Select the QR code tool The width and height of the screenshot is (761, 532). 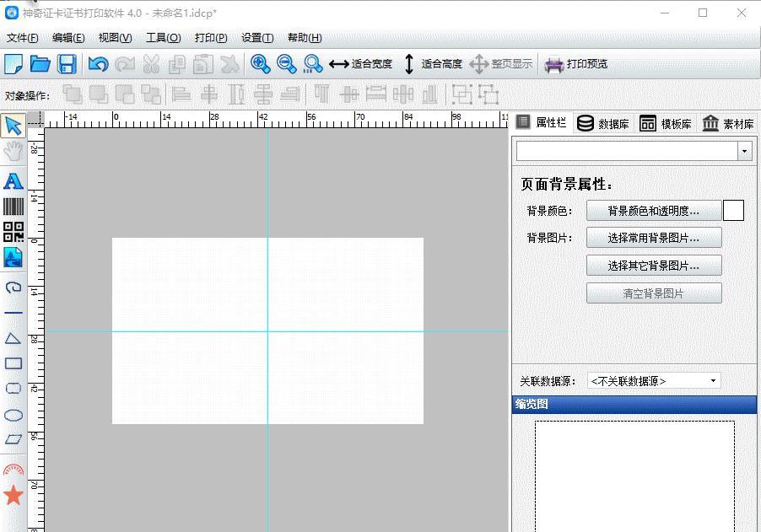[13, 233]
